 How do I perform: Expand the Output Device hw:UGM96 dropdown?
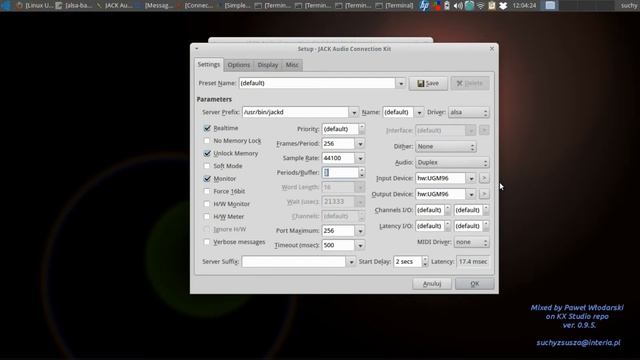tap(471, 194)
